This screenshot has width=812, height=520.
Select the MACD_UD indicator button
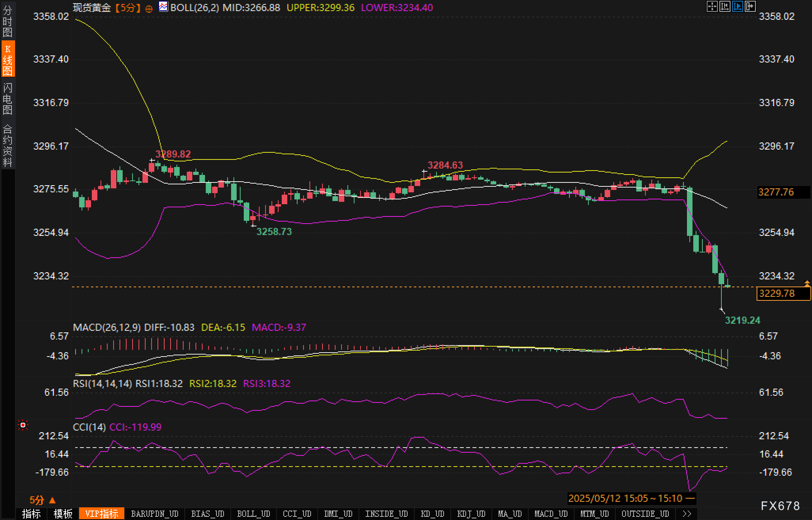click(x=551, y=514)
